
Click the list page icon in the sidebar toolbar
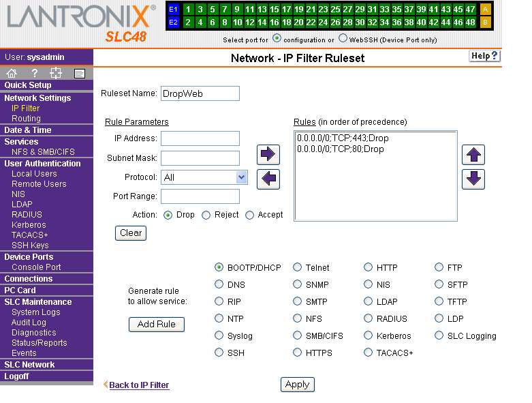(79, 73)
